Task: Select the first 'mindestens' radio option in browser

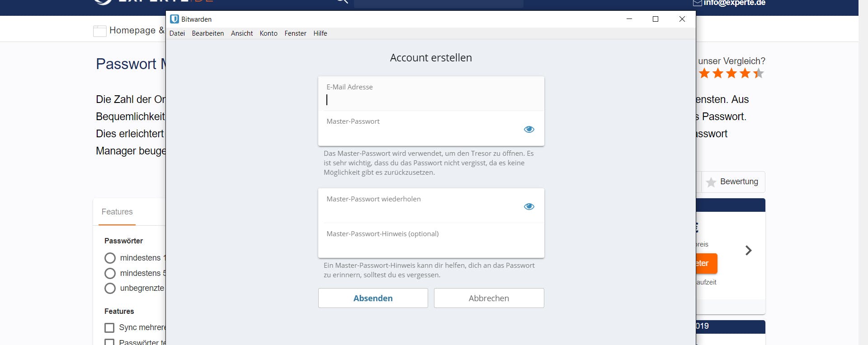Action: (110, 258)
